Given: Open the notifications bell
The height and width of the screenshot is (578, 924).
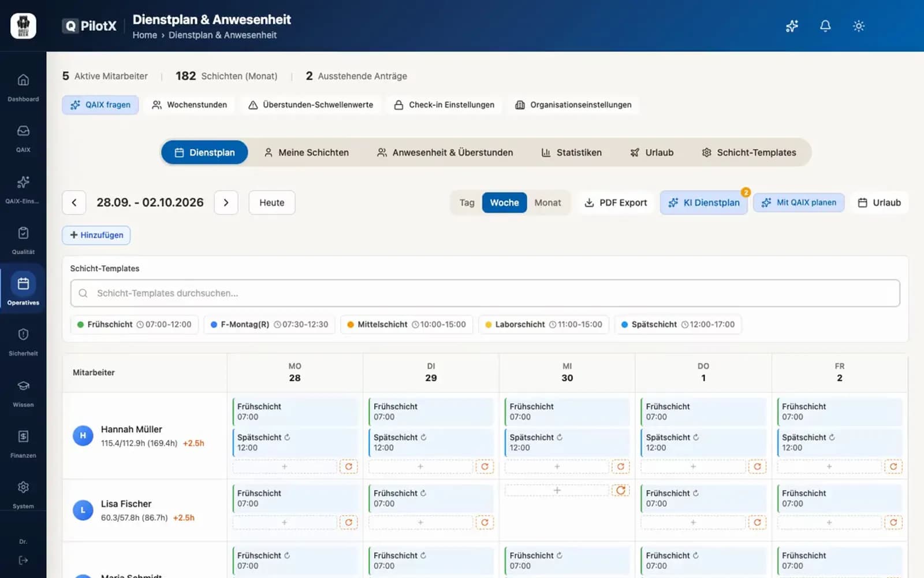Looking at the screenshot, I should tap(825, 26).
